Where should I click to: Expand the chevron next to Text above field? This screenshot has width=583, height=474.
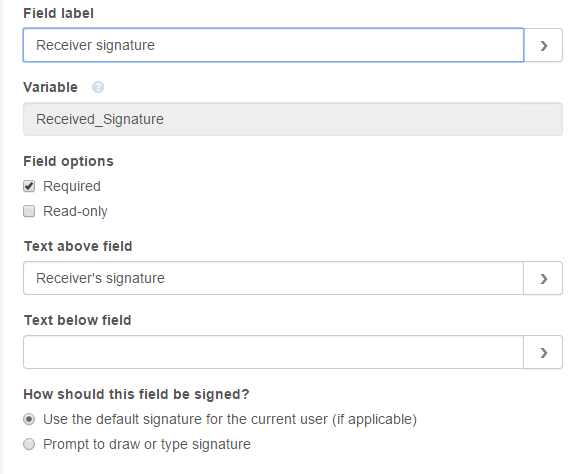(543, 278)
